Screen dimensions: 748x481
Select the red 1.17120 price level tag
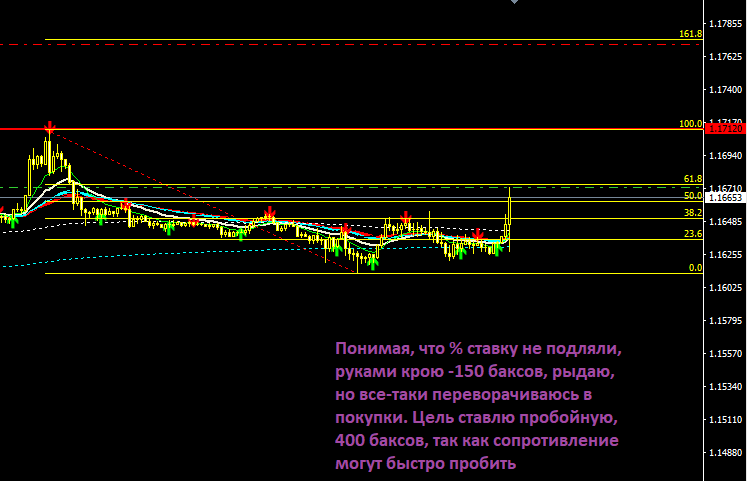point(725,129)
